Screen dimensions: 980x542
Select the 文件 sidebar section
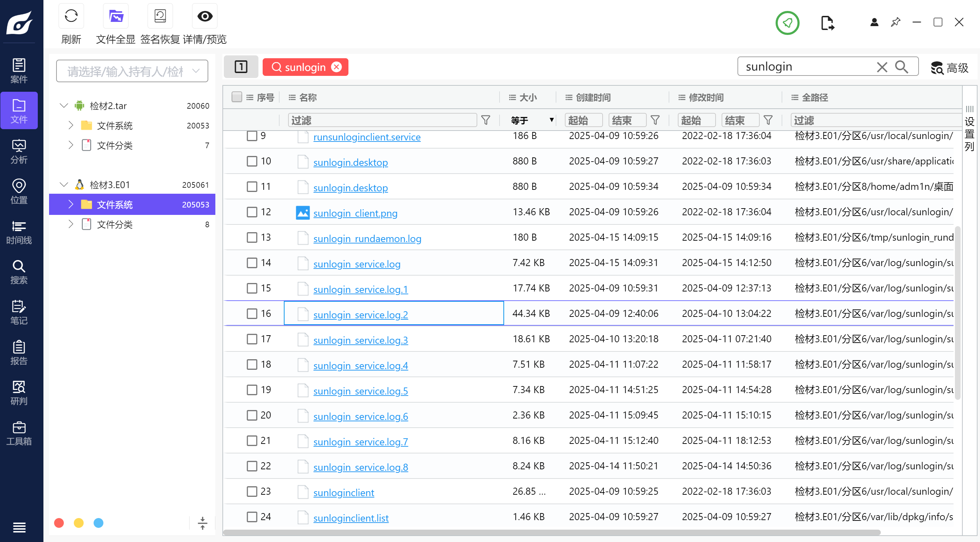pos(19,111)
